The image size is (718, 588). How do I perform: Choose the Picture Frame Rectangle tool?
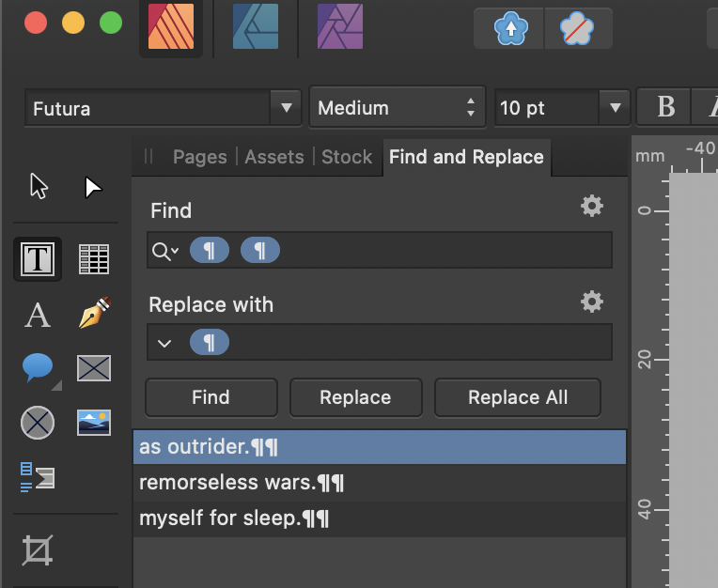point(93,368)
